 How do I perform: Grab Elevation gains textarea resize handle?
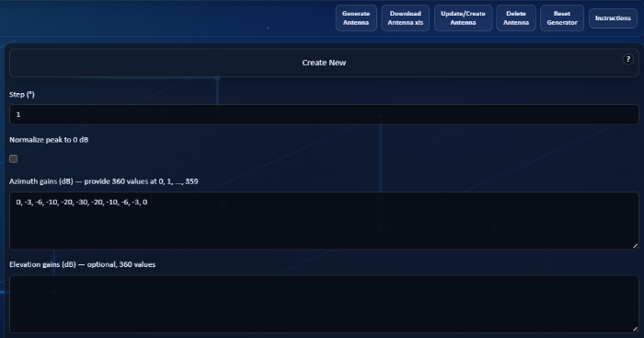(635, 329)
